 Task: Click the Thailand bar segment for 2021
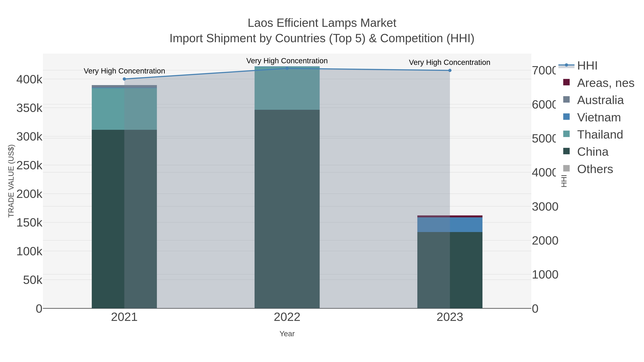pos(124,109)
